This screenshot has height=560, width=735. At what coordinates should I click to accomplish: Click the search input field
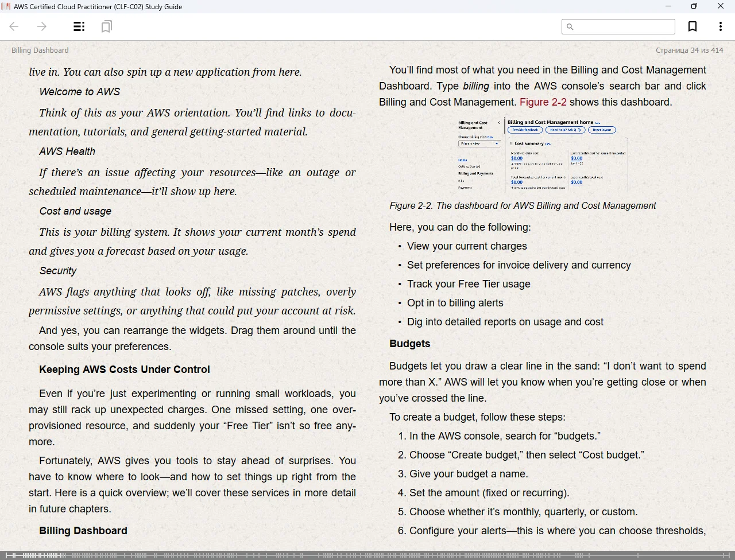pos(624,26)
